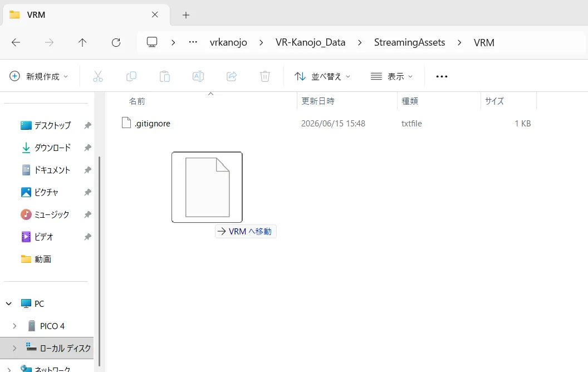Select the .gitignore file
The height and width of the screenshot is (372, 588).
pos(152,124)
